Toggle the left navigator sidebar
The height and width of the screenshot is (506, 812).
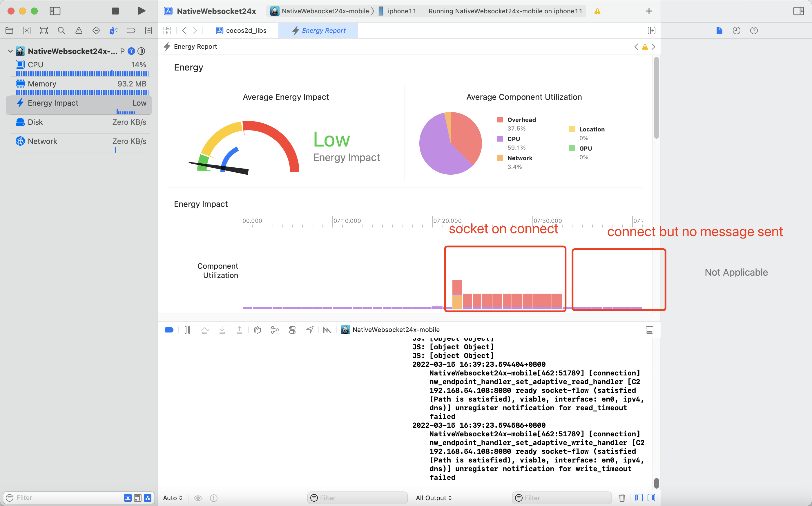click(55, 11)
